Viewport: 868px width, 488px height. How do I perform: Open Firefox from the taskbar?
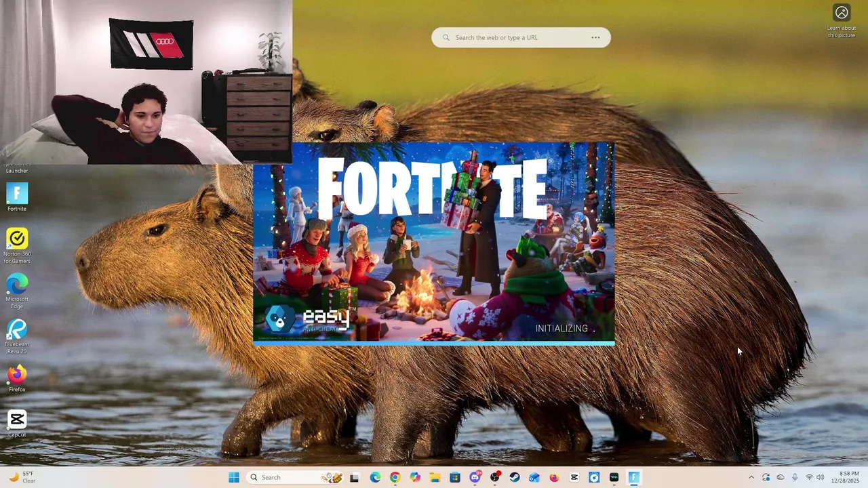click(x=554, y=477)
